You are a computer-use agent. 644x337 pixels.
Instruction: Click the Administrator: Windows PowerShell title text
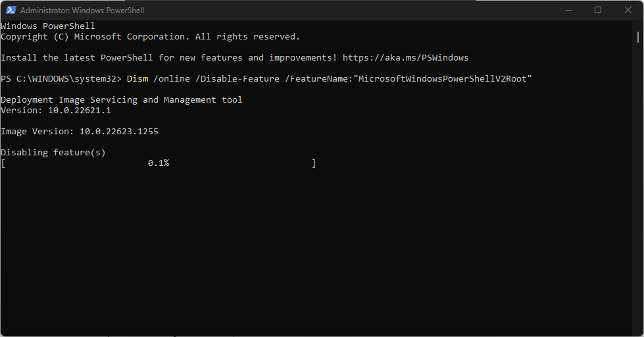(x=82, y=11)
